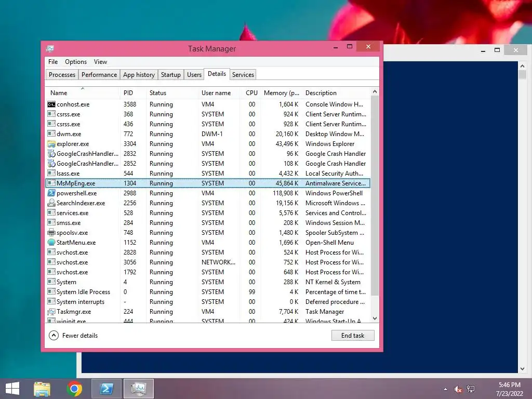Switch to PowerShell on the taskbar
532x399 pixels.
click(107, 389)
